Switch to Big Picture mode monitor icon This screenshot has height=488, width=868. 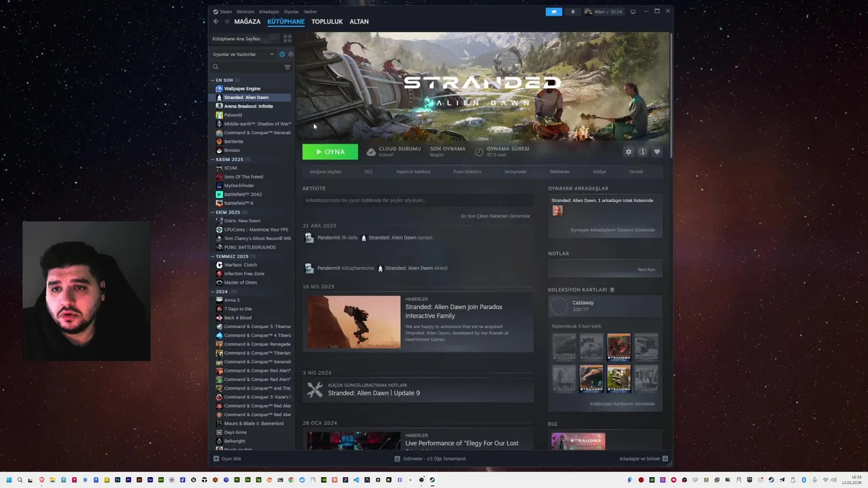pos(633,12)
